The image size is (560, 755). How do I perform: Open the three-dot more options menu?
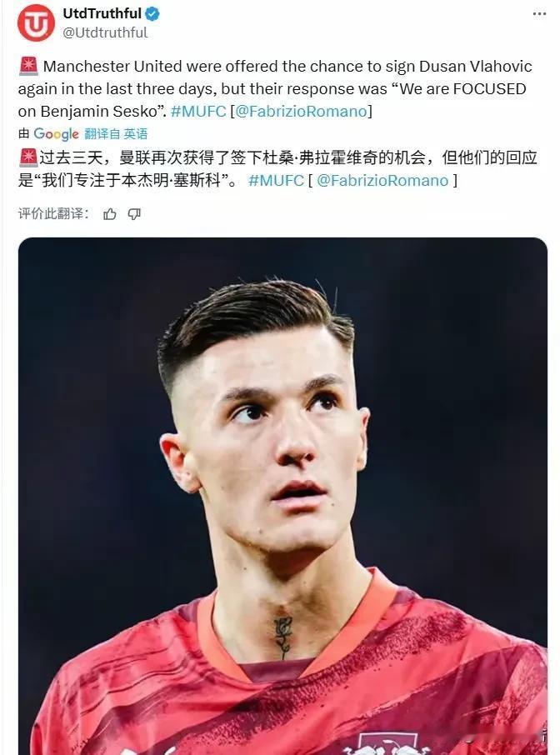click(x=539, y=14)
